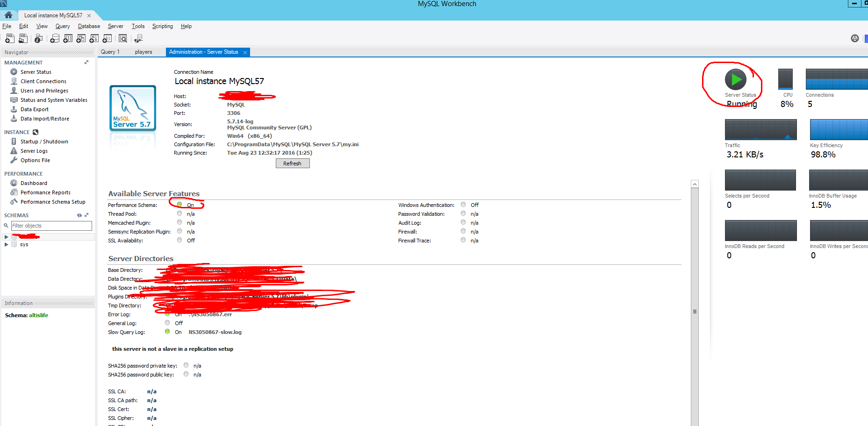Open Users and Privileges
Image resolution: width=868 pixels, height=426 pixels.
pyautogui.click(x=44, y=91)
